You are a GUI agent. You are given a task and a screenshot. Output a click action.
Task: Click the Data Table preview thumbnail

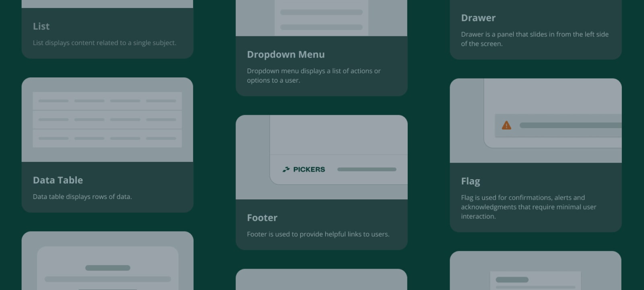pos(107,120)
